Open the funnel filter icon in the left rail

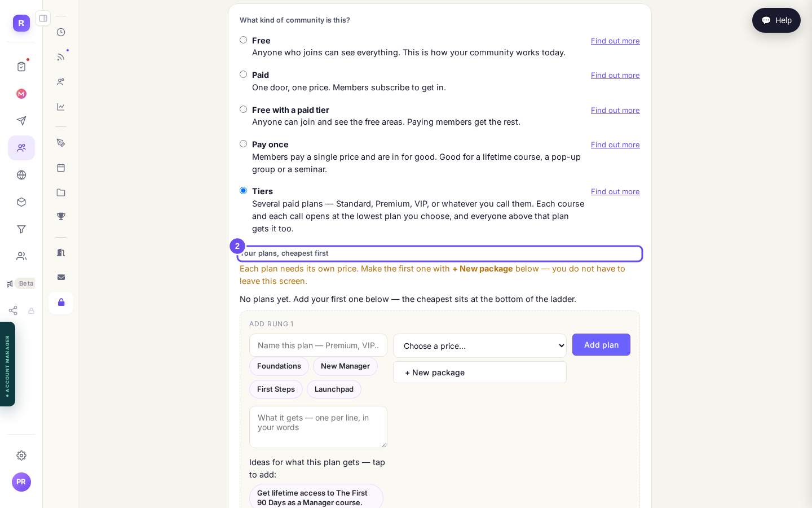[x=21, y=229]
